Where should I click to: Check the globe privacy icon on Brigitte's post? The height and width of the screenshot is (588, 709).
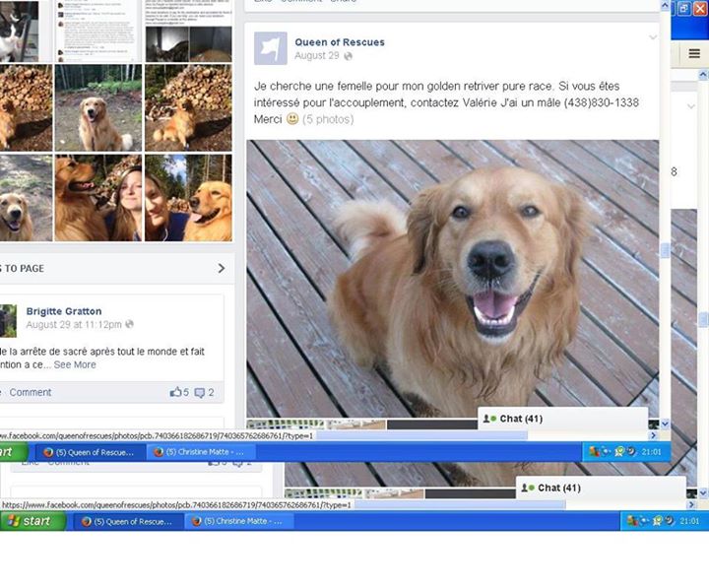point(129,324)
